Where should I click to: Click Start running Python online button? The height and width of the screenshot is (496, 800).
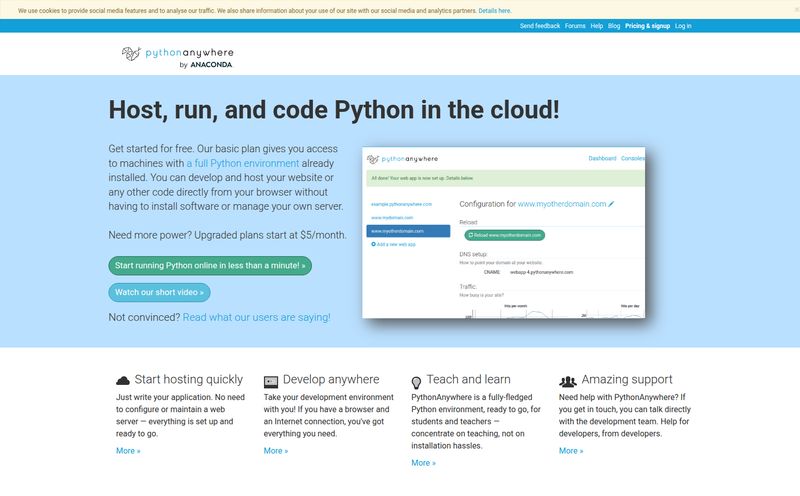(210, 265)
